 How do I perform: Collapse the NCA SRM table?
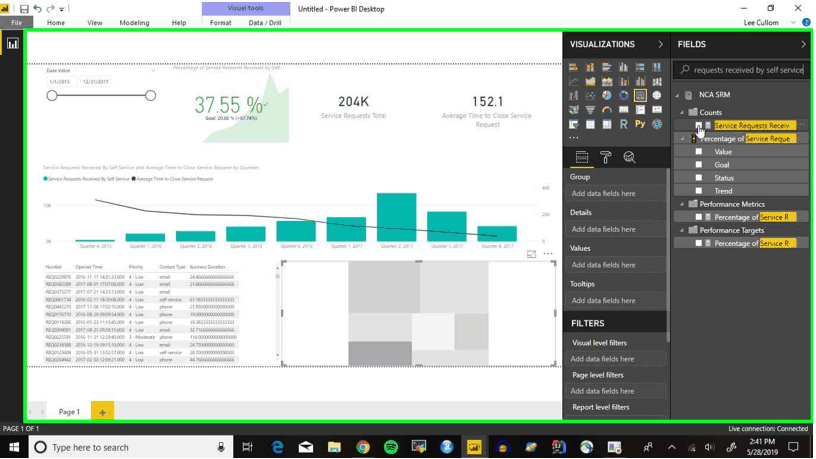coord(678,95)
